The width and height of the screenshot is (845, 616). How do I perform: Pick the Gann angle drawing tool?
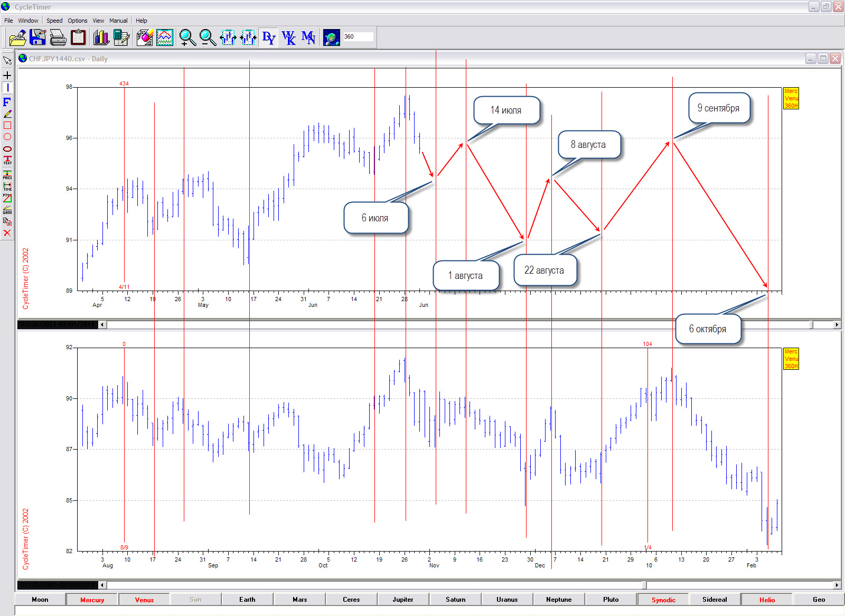pyautogui.click(x=7, y=210)
